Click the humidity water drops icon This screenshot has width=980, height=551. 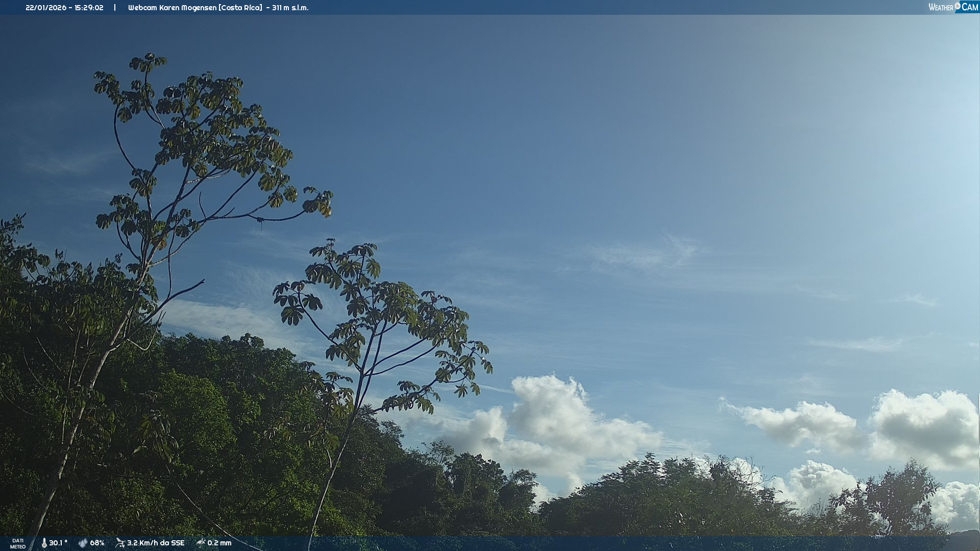[83, 543]
